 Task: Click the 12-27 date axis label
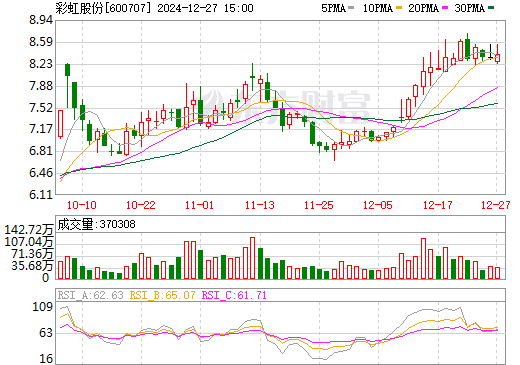496,205
